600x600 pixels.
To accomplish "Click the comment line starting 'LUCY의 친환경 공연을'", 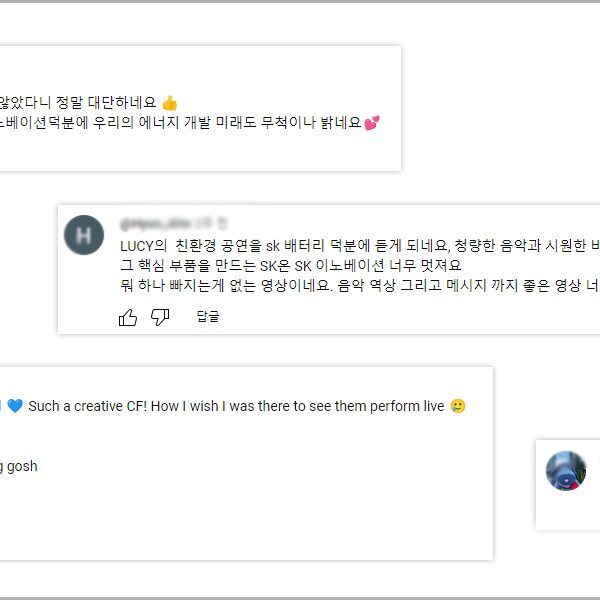I will click(x=360, y=246).
